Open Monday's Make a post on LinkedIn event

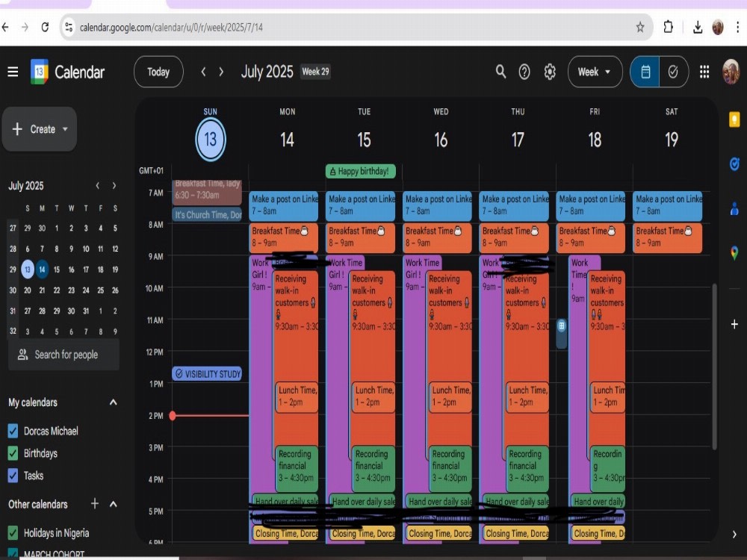(x=284, y=205)
